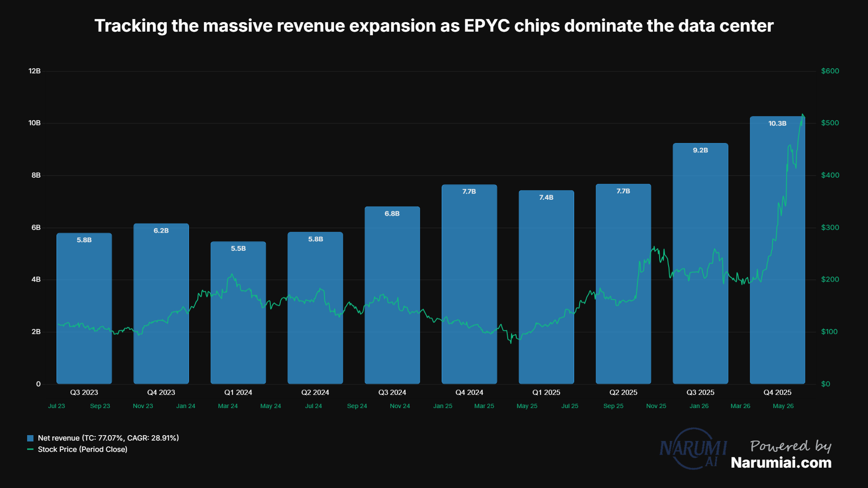Click the $500 right axis label
Viewport: 868px width, 488px height.
point(830,123)
